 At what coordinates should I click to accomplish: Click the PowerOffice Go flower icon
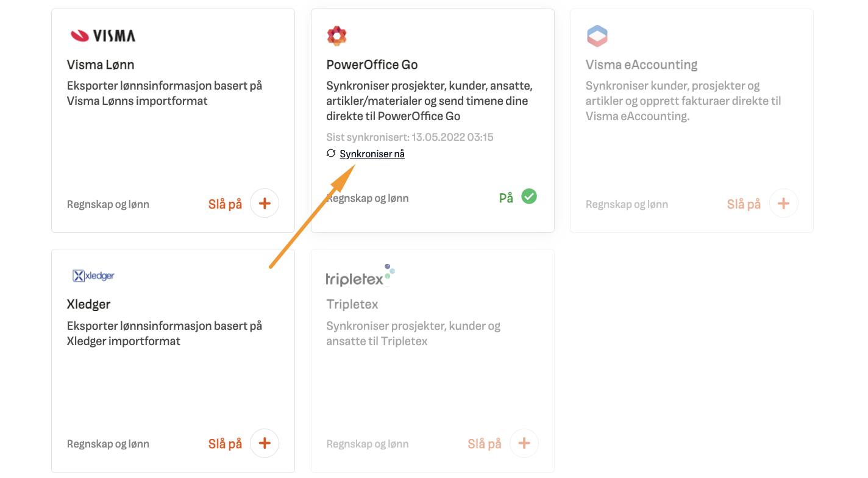(x=336, y=35)
